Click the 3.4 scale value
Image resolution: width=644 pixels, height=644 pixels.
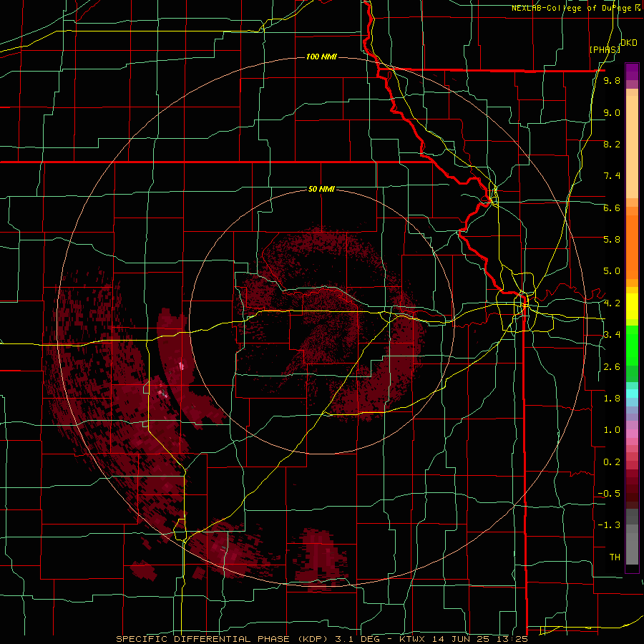click(612, 335)
